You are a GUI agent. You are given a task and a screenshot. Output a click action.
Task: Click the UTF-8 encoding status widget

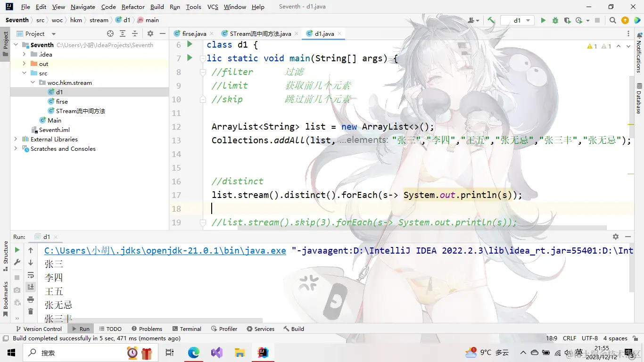590,338
